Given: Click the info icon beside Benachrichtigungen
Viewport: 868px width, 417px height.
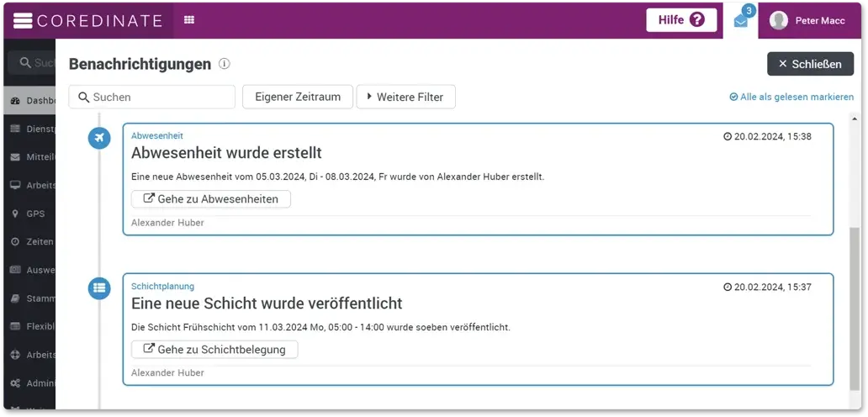Looking at the screenshot, I should [225, 64].
